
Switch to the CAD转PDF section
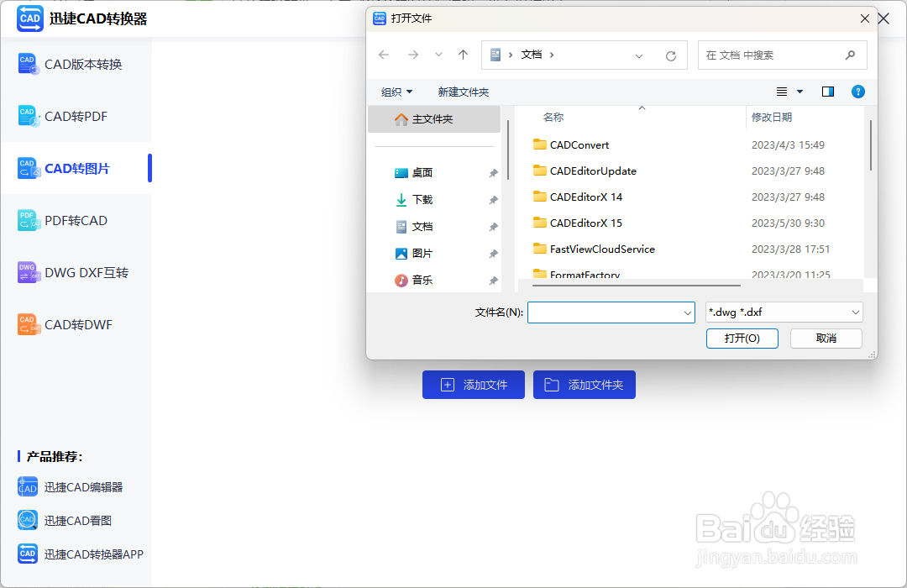pyautogui.click(x=76, y=116)
